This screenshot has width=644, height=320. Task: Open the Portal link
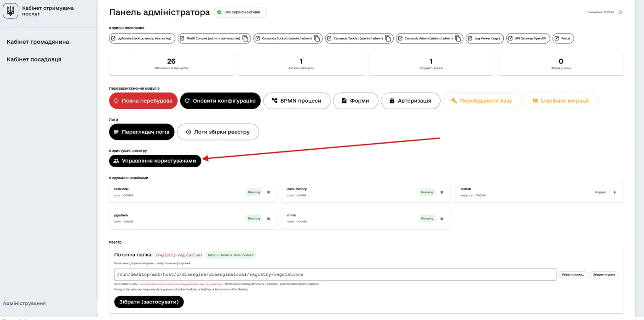[x=563, y=39]
